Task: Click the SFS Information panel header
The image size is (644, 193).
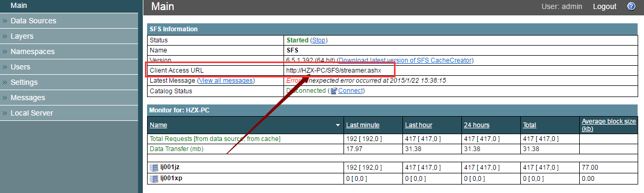Action: (392, 29)
